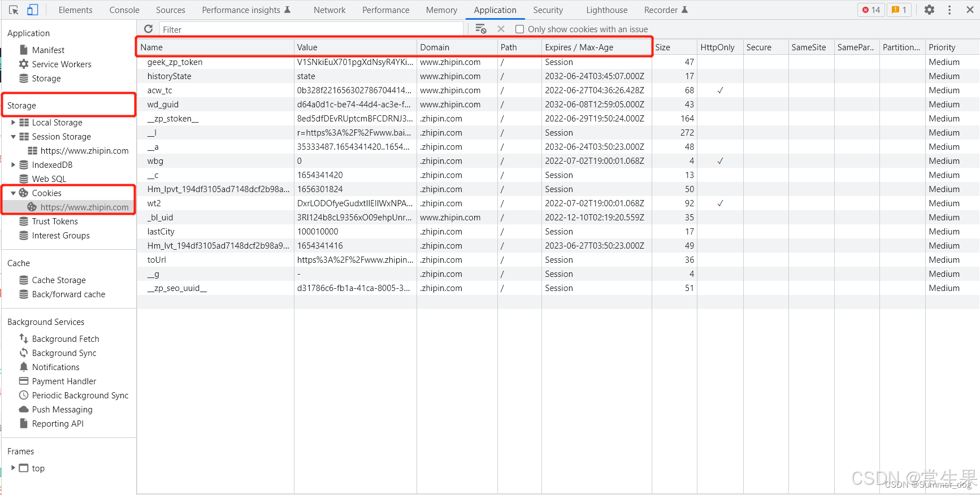This screenshot has height=495, width=980.
Task: Select the Cookies node
Action: point(47,193)
